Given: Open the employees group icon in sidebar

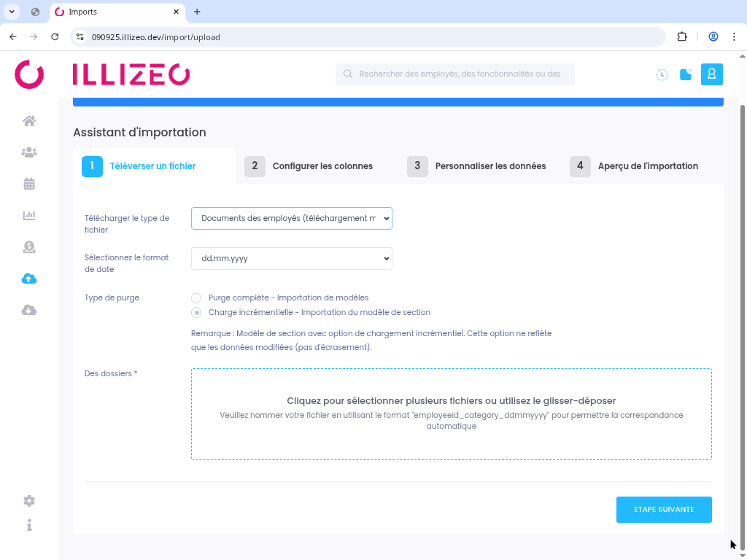Looking at the screenshot, I should click(29, 152).
